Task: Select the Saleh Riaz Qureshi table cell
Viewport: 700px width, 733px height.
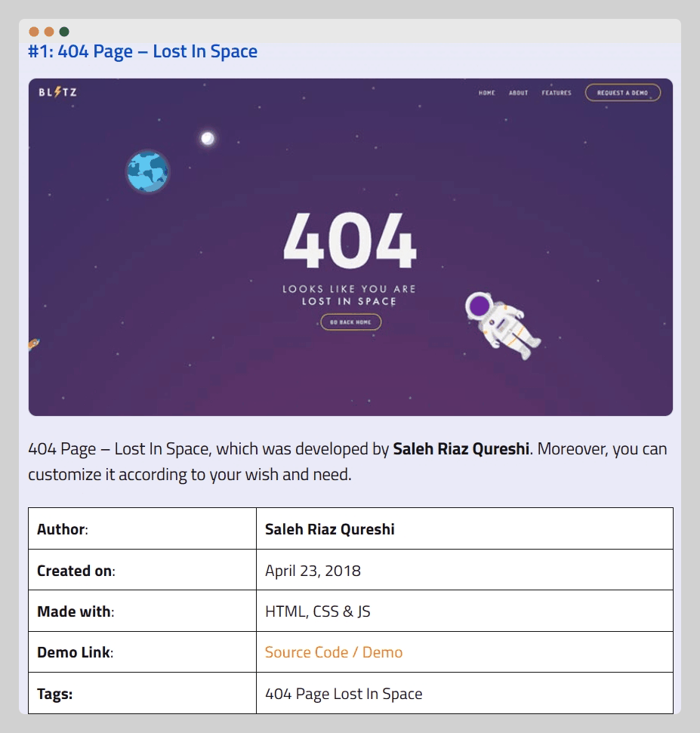Action: point(330,529)
